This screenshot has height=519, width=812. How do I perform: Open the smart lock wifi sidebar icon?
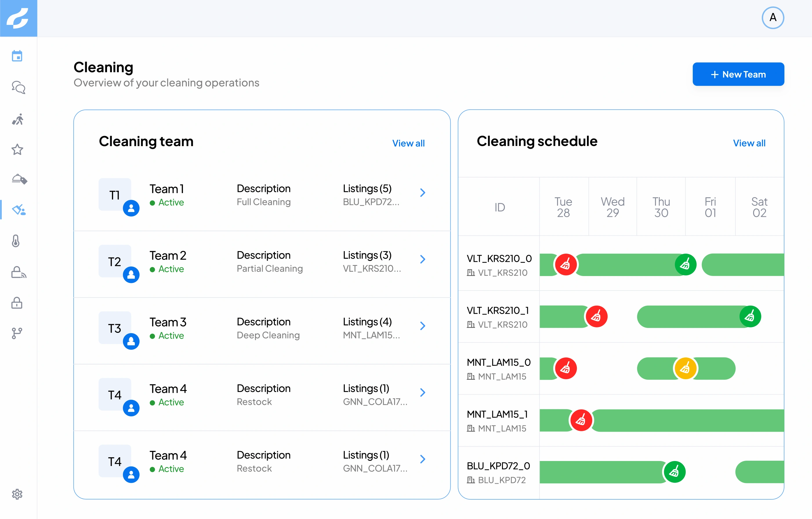pos(19,272)
